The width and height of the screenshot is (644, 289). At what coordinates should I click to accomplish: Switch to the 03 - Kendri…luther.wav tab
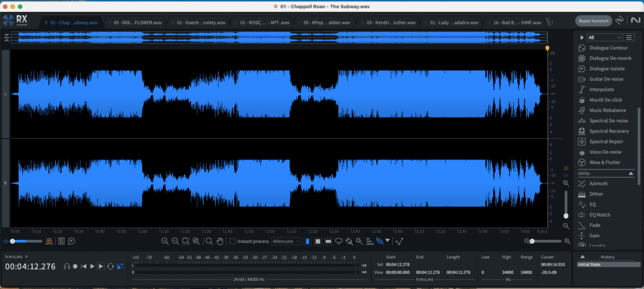pos(388,23)
